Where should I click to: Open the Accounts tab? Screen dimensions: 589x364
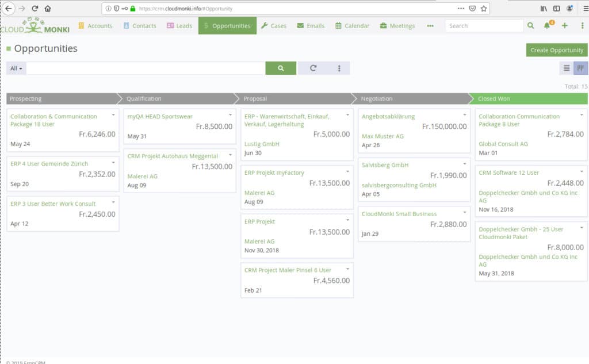(x=95, y=25)
